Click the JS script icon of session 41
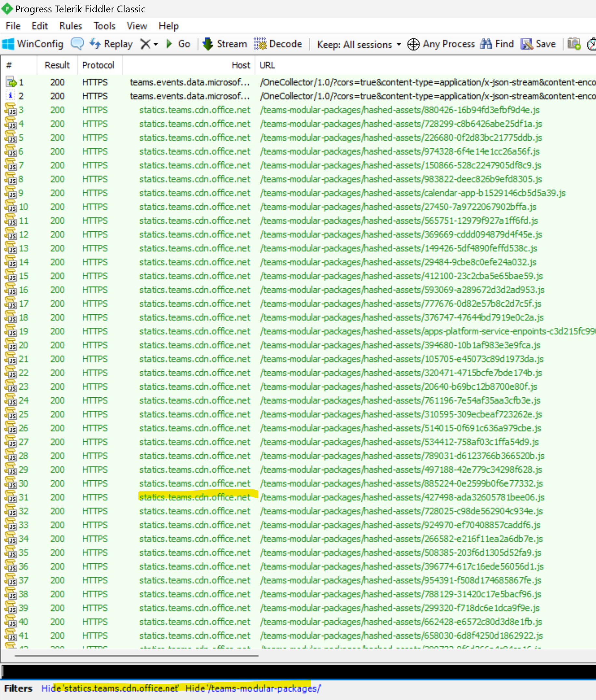596x700 pixels. 10,636
